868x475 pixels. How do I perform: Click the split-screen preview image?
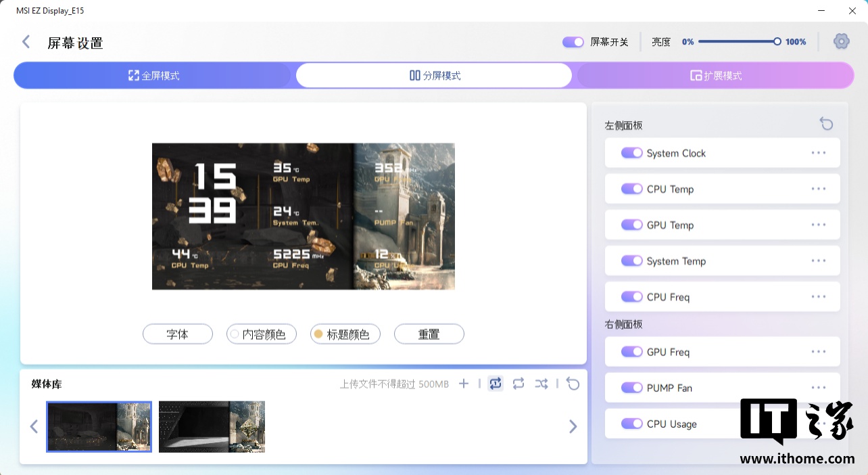click(x=304, y=217)
